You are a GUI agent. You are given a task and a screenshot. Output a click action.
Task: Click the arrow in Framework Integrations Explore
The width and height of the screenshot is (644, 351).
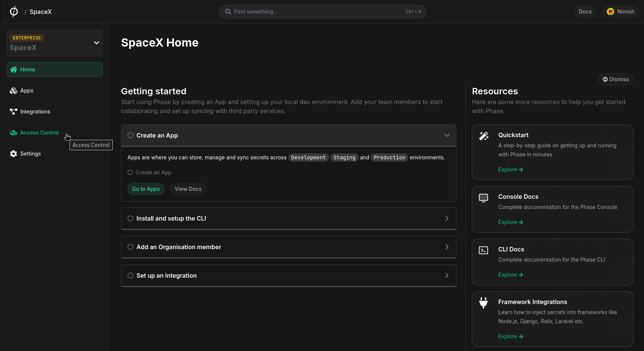[521, 337]
